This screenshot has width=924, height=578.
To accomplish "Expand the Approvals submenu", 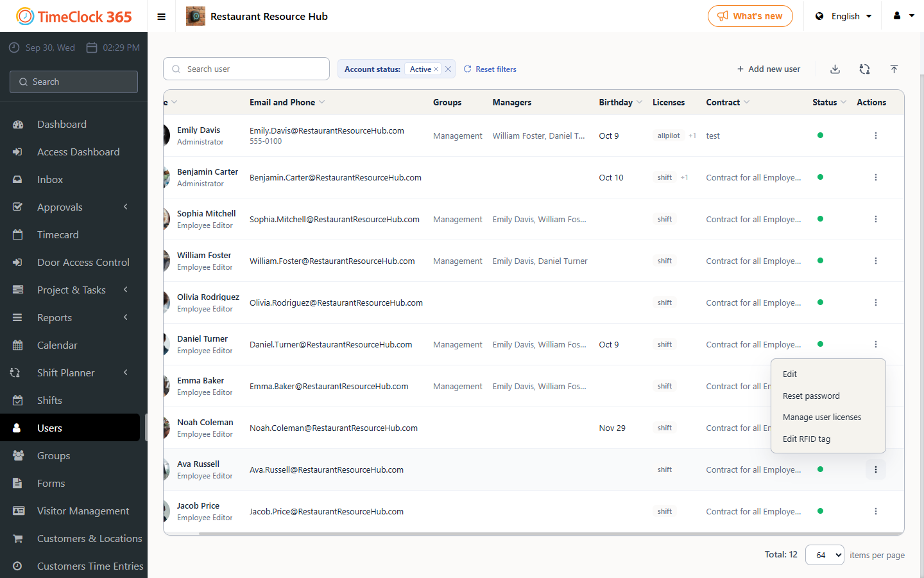I will coord(126,207).
